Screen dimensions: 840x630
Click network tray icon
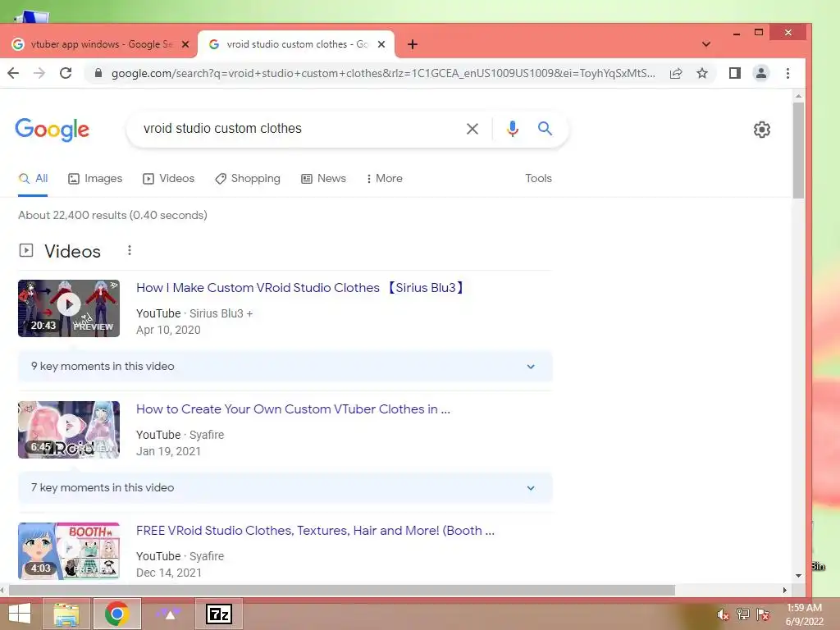[x=743, y=614]
